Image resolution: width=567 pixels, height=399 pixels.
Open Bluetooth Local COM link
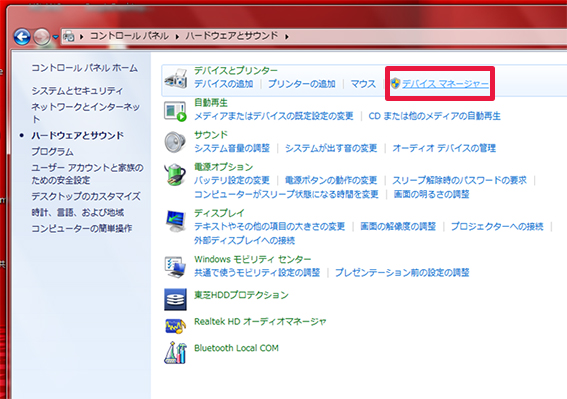(236, 348)
